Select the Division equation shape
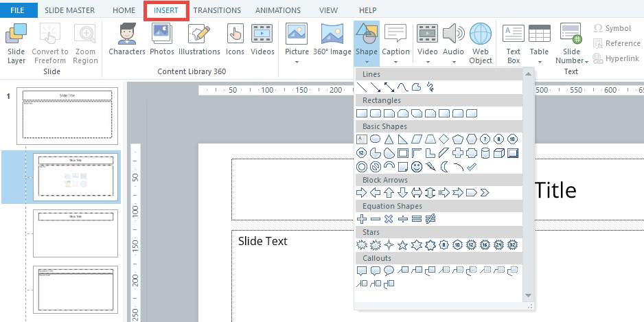This screenshot has height=322, width=644. click(x=403, y=219)
